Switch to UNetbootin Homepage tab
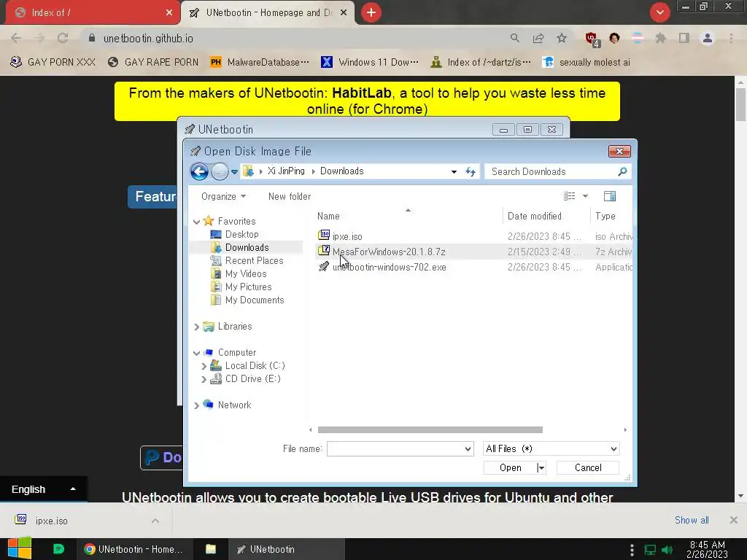The height and width of the screenshot is (560, 747). coord(268,13)
